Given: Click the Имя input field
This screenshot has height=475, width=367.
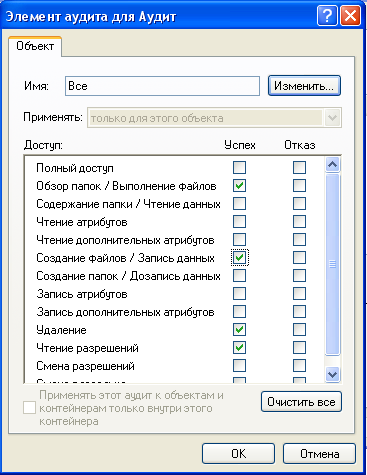Looking at the screenshot, I should [x=162, y=86].
